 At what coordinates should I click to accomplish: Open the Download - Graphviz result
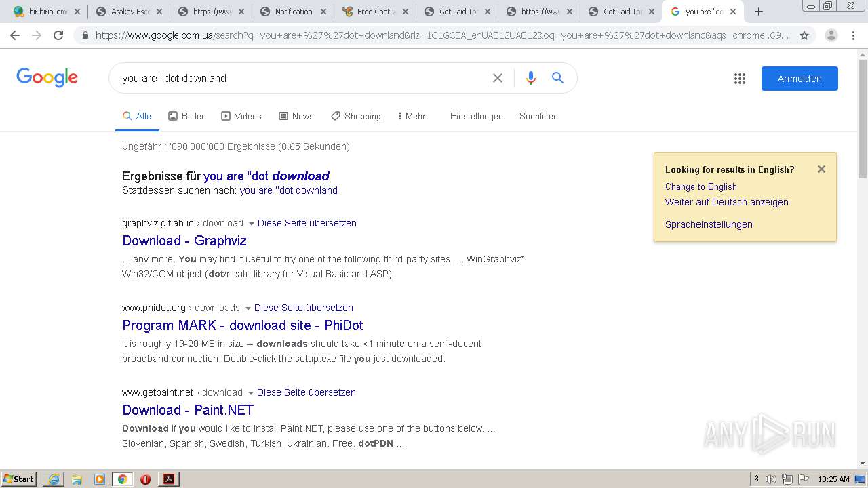pos(184,241)
